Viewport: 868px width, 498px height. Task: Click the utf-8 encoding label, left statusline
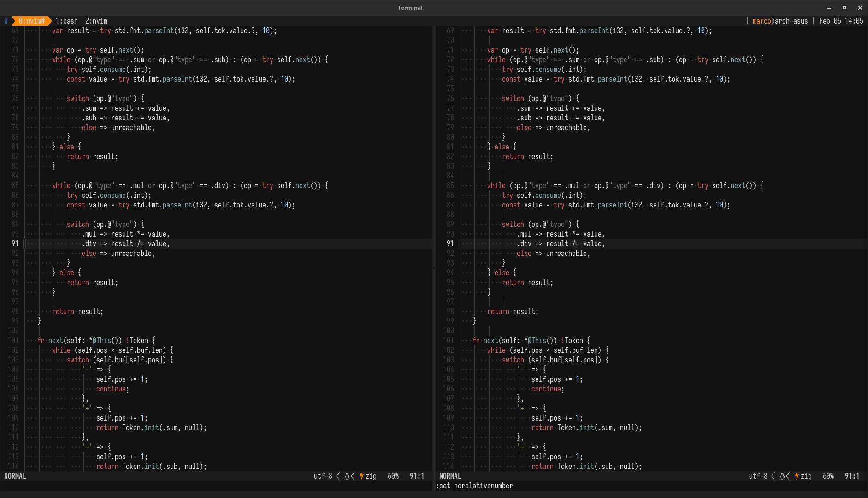pos(323,476)
